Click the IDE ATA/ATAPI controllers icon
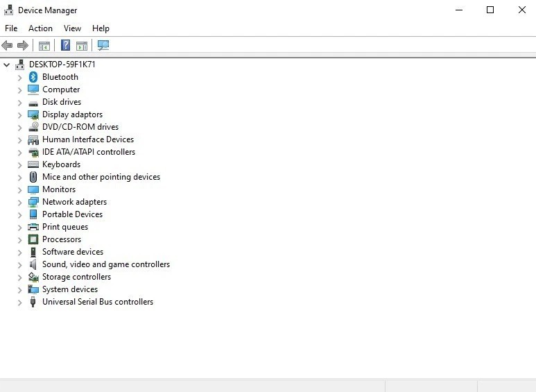Image resolution: width=536 pixels, height=392 pixels. pos(33,152)
